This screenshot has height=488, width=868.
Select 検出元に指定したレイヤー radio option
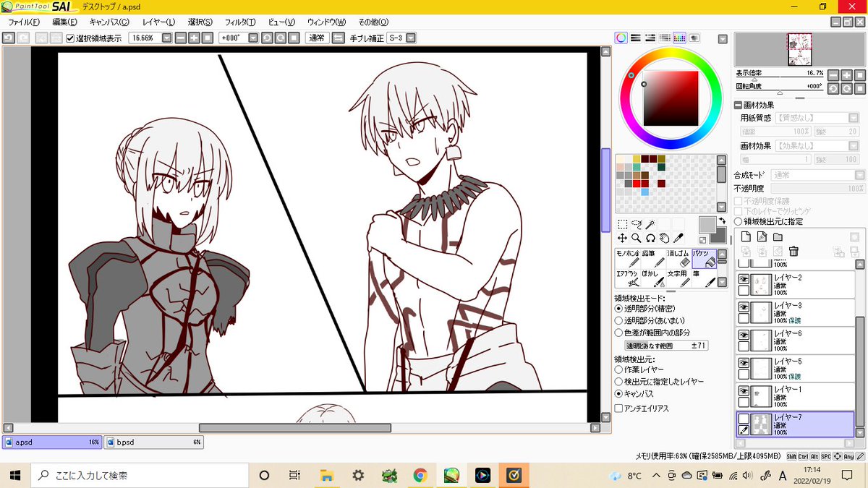click(x=618, y=382)
